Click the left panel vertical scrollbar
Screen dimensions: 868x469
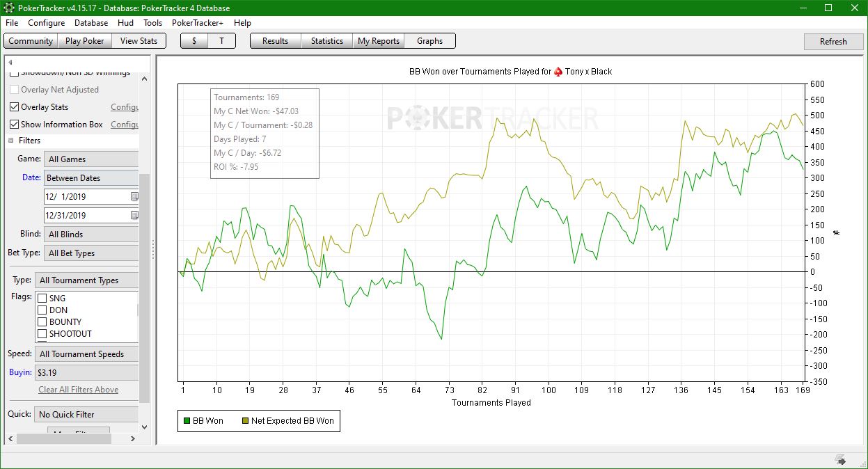[x=145, y=289]
